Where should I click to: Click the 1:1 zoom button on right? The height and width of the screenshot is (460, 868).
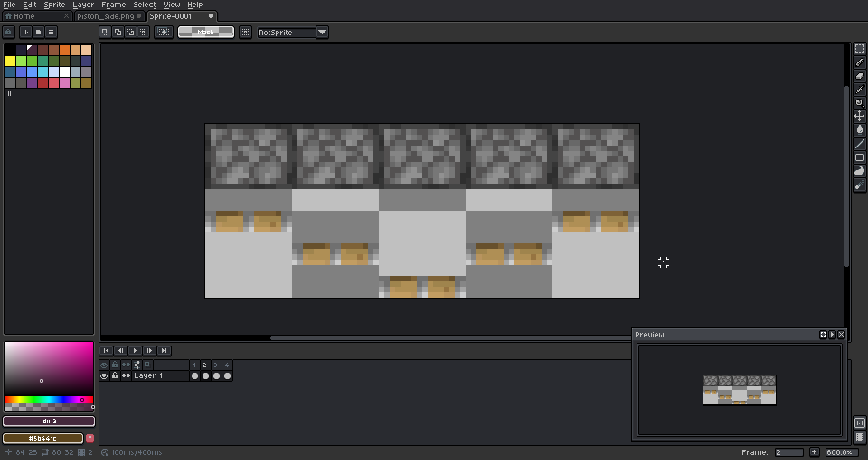coord(859,423)
